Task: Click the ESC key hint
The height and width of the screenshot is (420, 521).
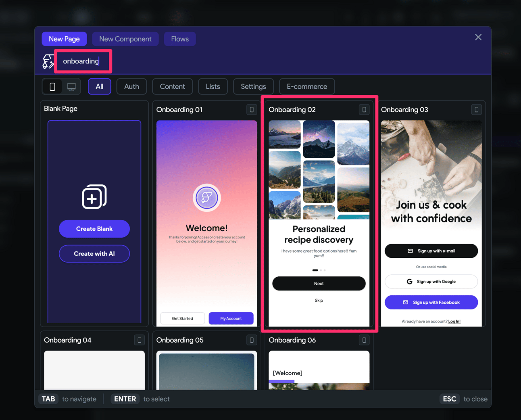Action: pyautogui.click(x=450, y=399)
